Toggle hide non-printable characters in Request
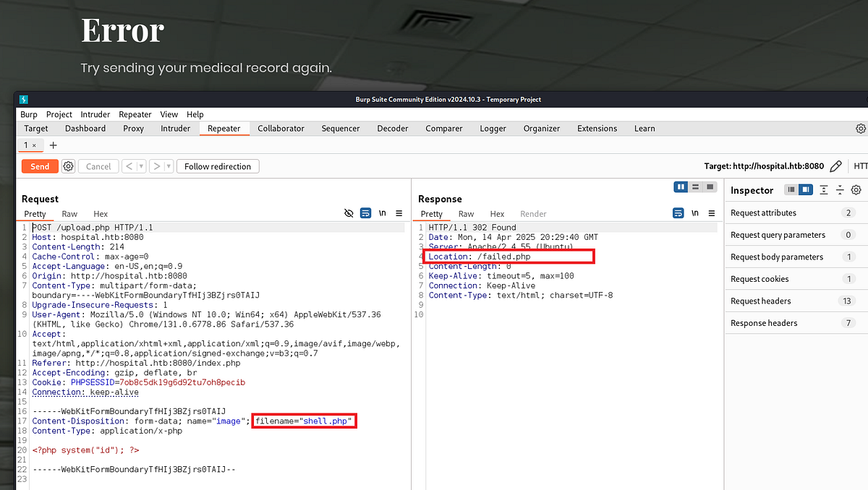Viewport: 868px width, 490px height. tap(349, 213)
